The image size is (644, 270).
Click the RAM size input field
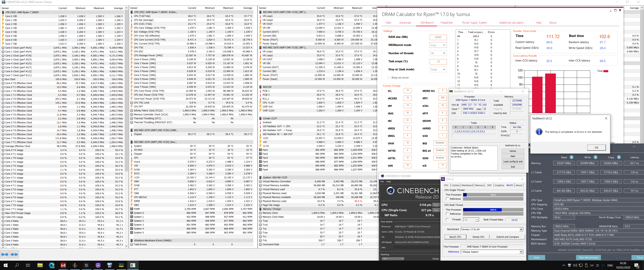438,37
